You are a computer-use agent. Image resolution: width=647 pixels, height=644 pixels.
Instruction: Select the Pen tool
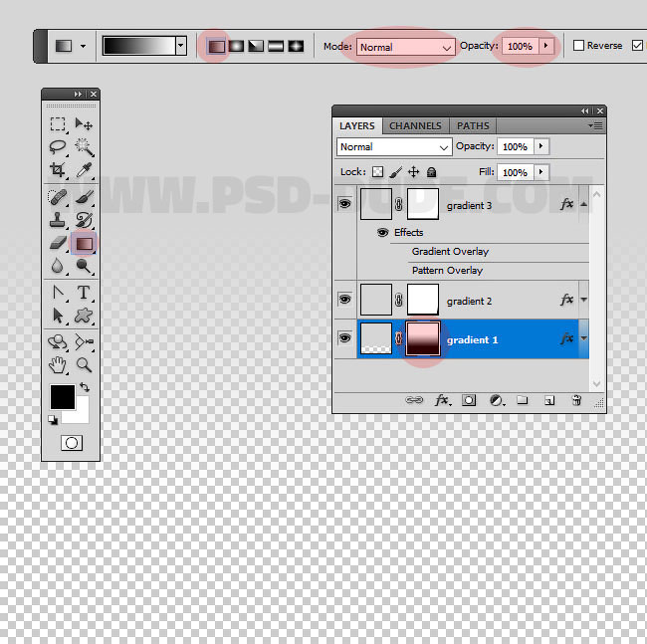point(58,293)
